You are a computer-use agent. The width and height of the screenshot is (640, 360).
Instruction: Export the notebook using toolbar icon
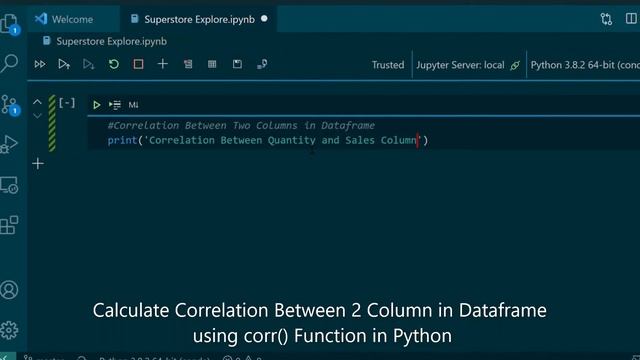[262, 64]
